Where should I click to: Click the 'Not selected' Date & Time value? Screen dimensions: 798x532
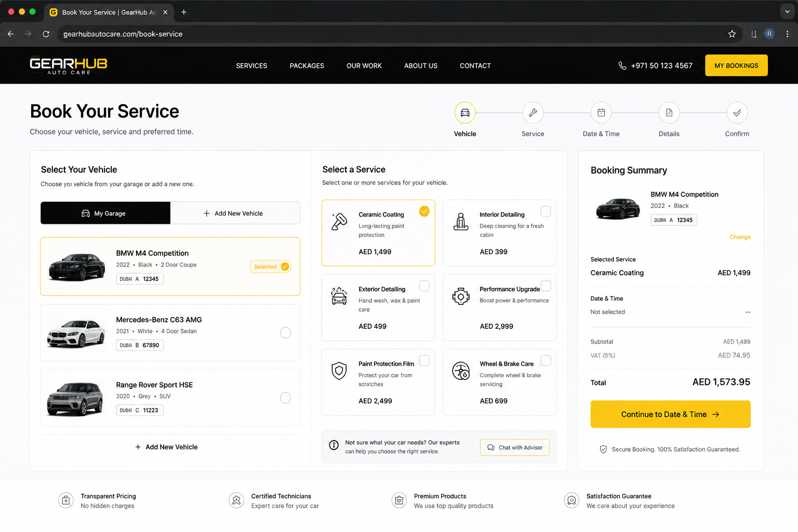coord(608,312)
